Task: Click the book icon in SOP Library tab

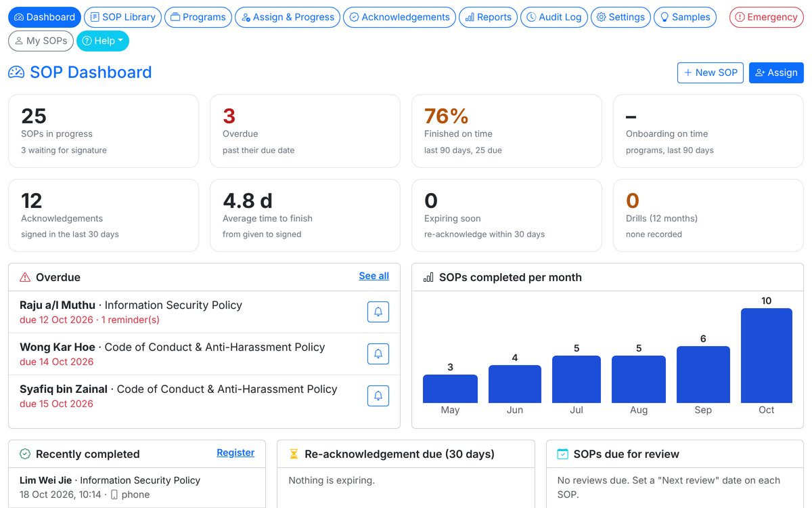Action: click(x=95, y=17)
